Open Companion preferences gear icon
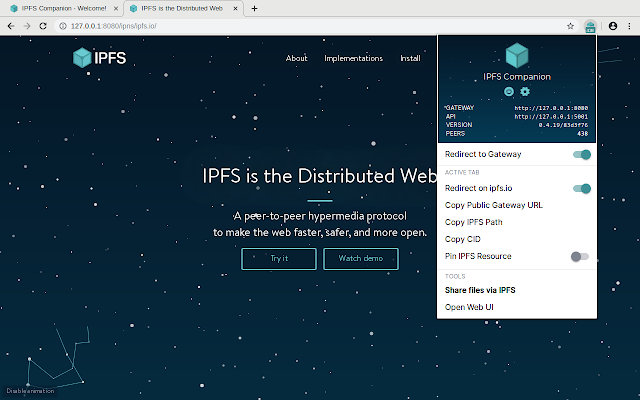The width and height of the screenshot is (640, 400). point(525,91)
